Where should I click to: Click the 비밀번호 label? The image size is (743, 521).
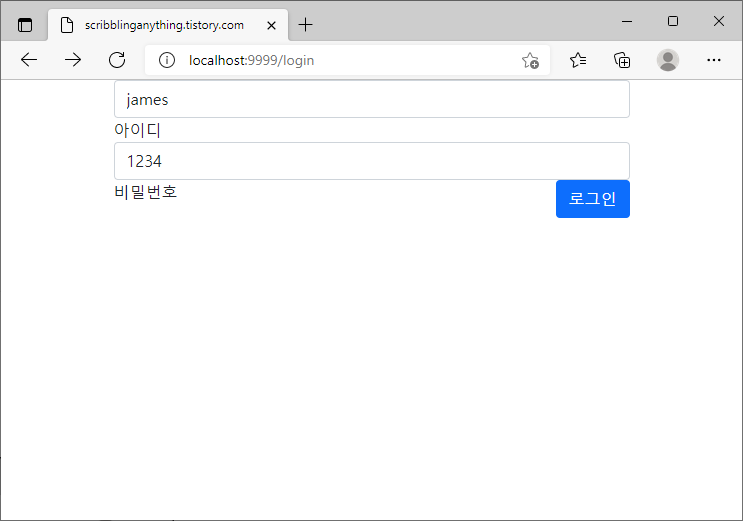(146, 192)
